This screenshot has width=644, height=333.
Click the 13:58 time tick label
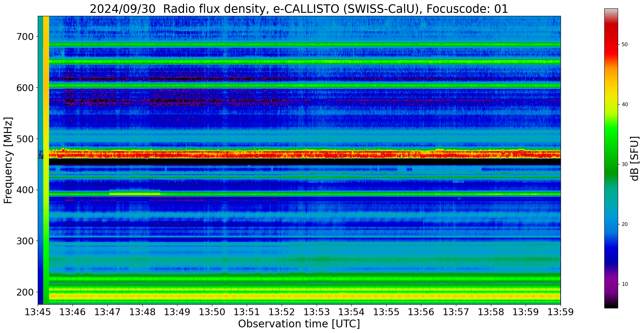coord(491,312)
